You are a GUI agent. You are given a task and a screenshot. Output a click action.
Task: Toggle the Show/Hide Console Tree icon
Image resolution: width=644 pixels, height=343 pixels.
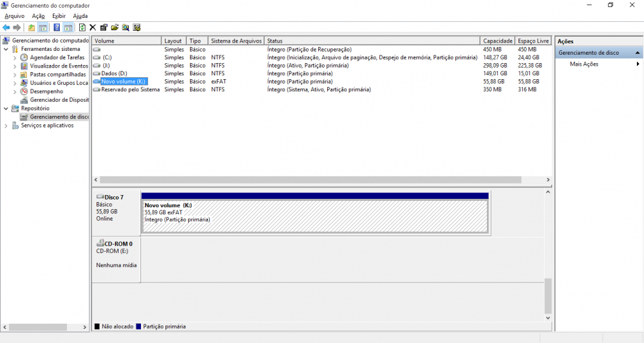tap(43, 28)
